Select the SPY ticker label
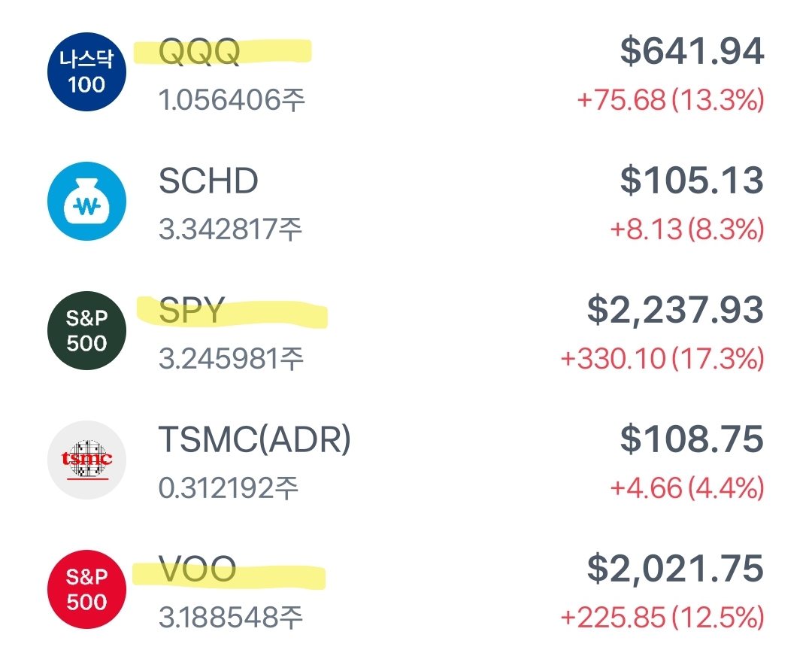The image size is (812, 659). coord(192,311)
